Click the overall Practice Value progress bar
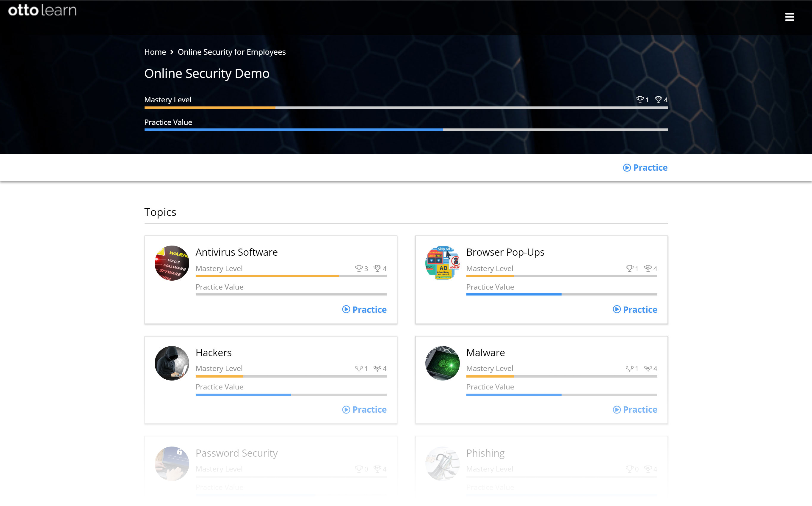 pos(406,130)
